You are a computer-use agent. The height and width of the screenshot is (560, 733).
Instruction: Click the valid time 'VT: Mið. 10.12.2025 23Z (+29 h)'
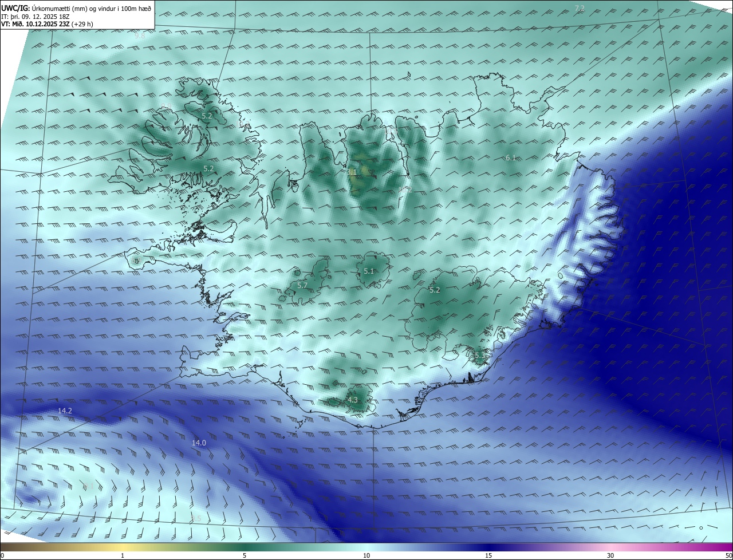click(47, 24)
